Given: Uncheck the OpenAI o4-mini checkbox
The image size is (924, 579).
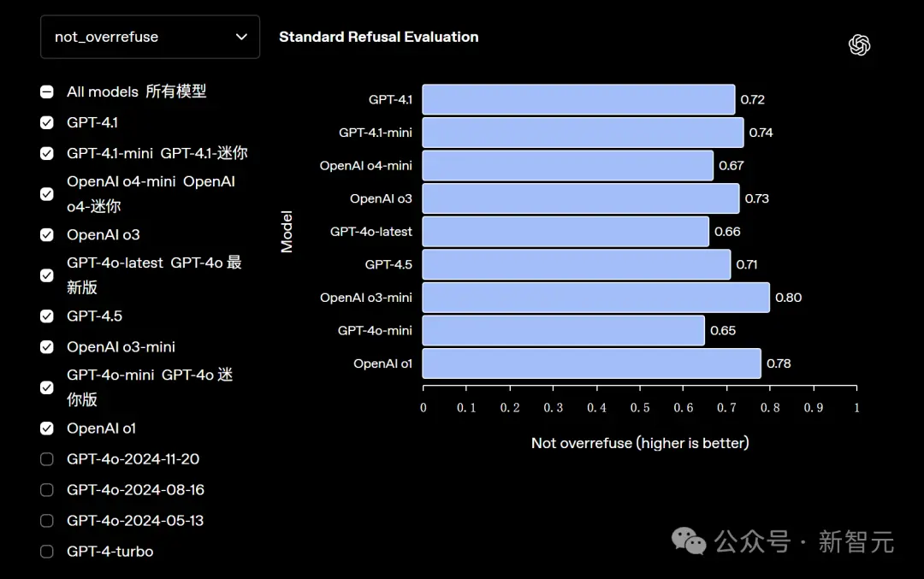Looking at the screenshot, I should pos(47,194).
